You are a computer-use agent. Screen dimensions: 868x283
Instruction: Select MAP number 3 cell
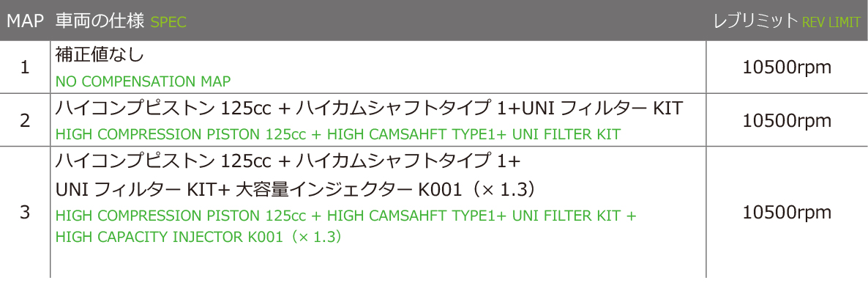pos(25,213)
